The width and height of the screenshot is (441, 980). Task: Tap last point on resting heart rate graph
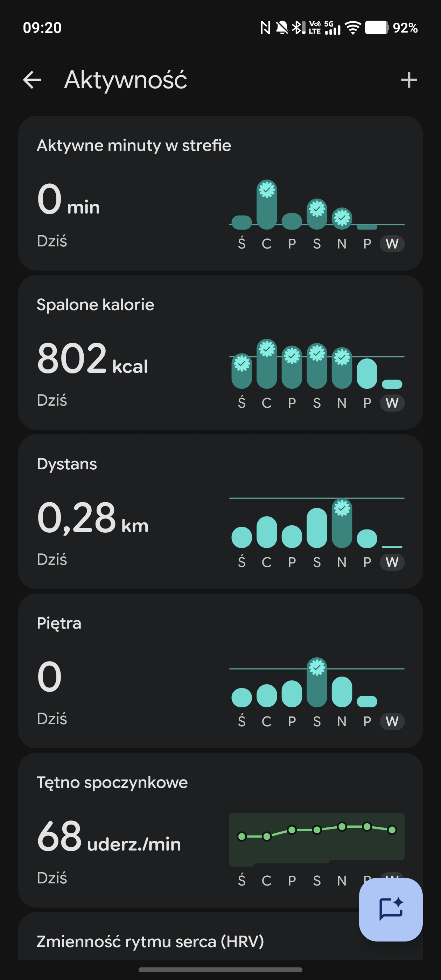(x=392, y=830)
